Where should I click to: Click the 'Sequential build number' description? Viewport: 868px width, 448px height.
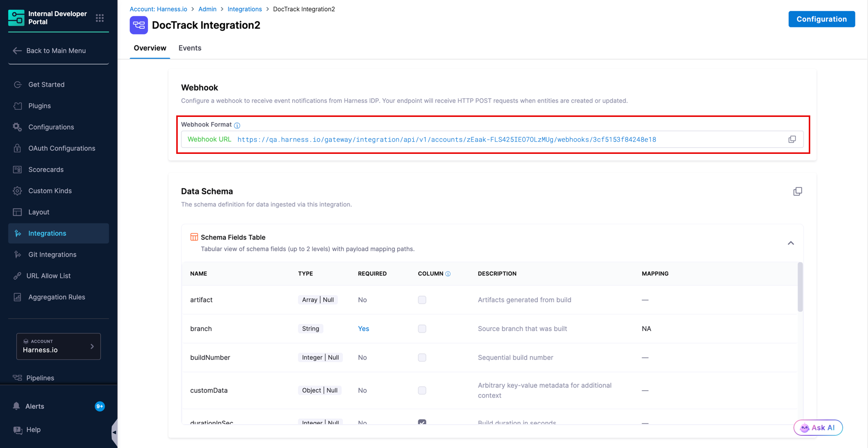point(516,357)
